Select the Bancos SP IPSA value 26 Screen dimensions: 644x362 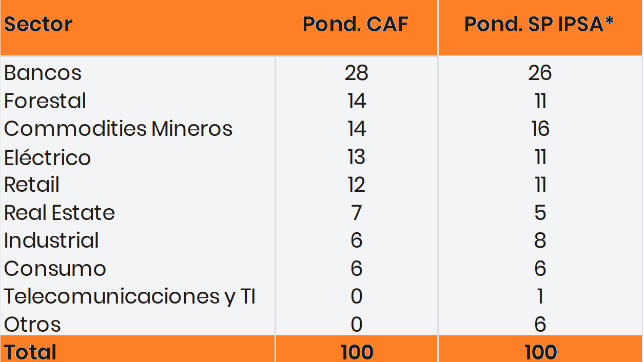(540, 73)
